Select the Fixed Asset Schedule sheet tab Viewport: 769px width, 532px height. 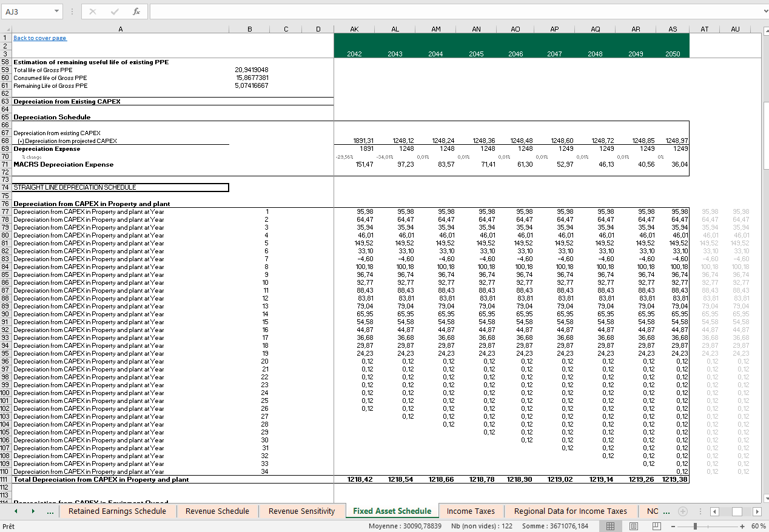coord(392,511)
